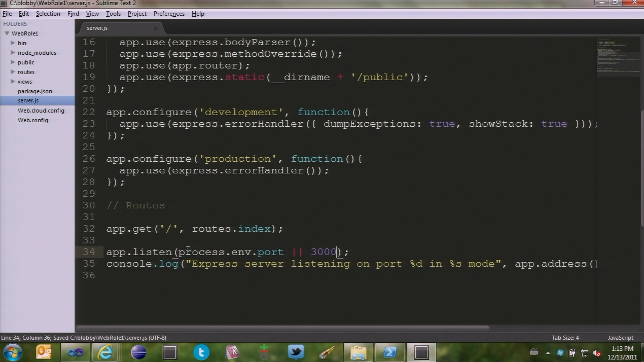This screenshot has width=644, height=362.
Task: Open Web.cloud.config in the sidebar
Action: click(41, 111)
